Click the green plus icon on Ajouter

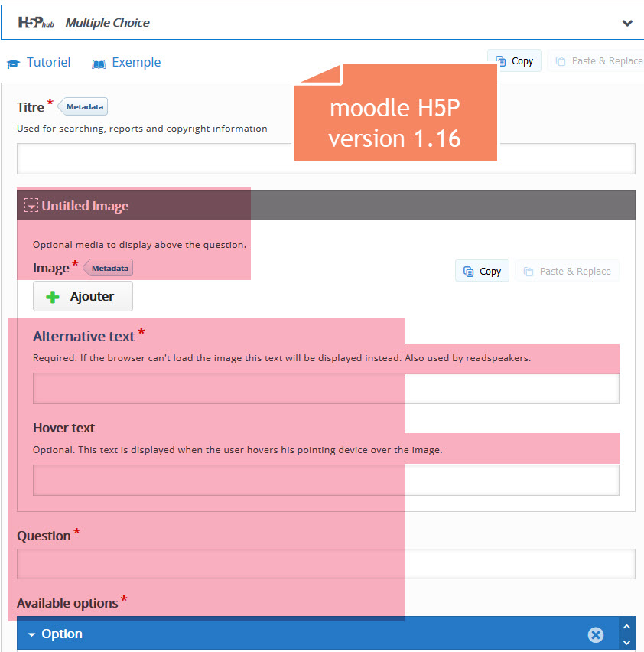tap(53, 297)
